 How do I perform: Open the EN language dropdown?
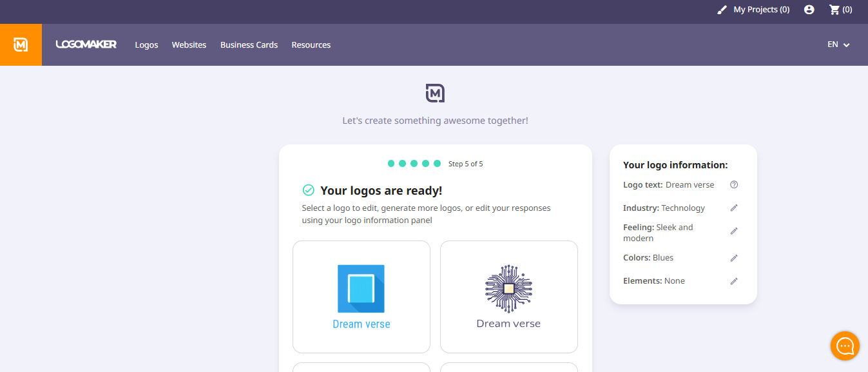tap(838, 44)
